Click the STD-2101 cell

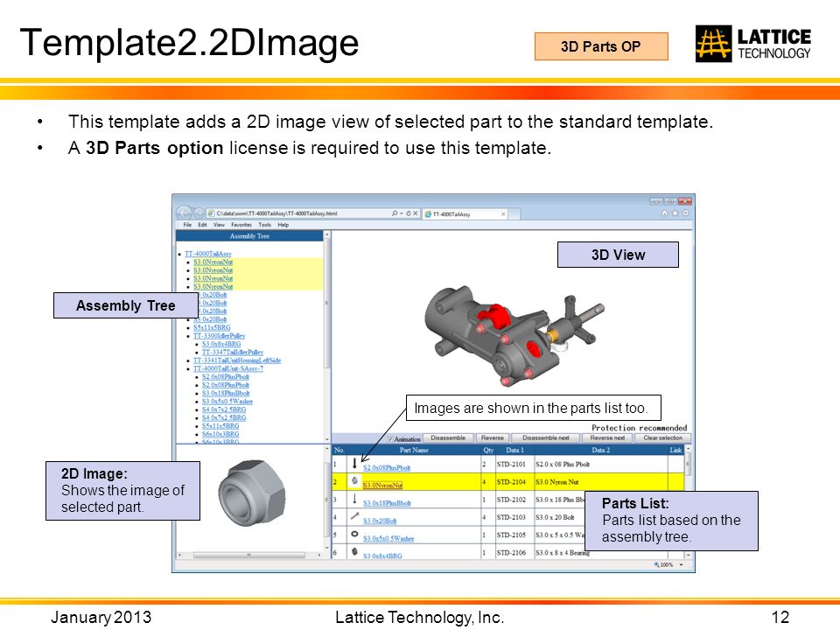tap(514, 465)
